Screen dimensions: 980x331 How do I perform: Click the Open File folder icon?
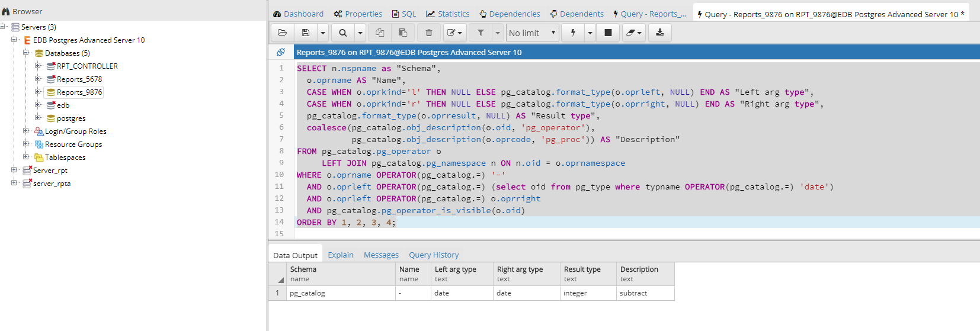[283, 33]
